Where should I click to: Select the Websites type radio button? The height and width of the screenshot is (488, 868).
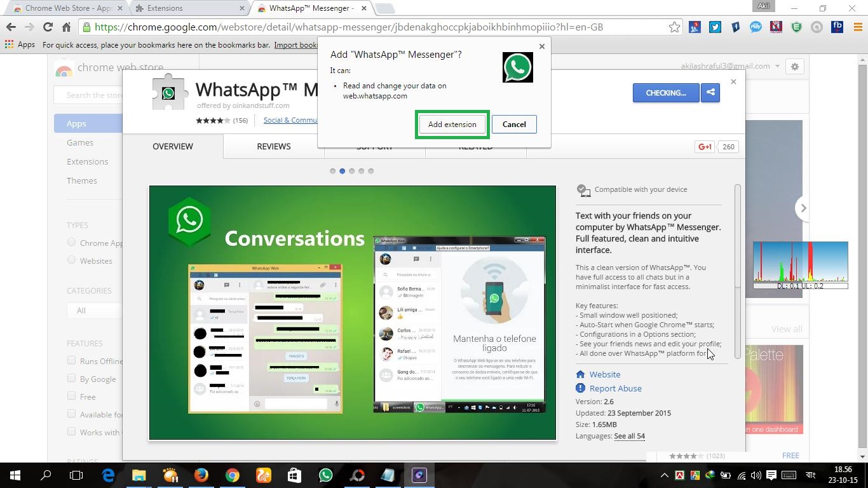(x=71, y=260)
